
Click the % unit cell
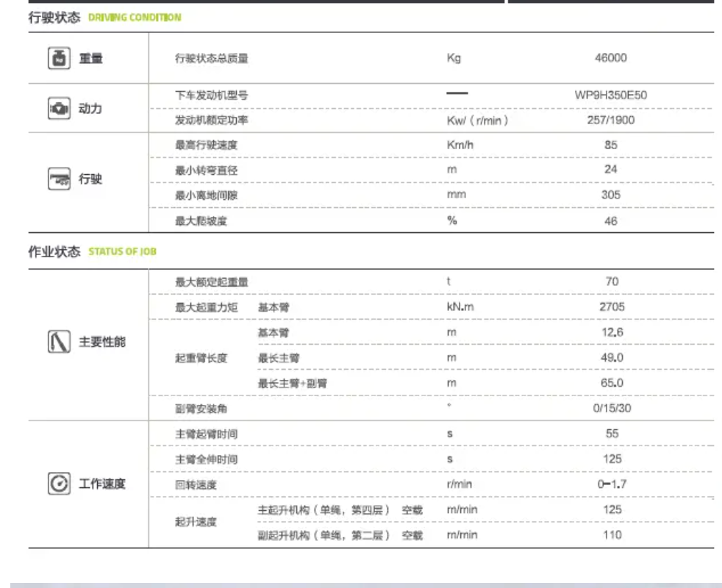click(452, 220)
